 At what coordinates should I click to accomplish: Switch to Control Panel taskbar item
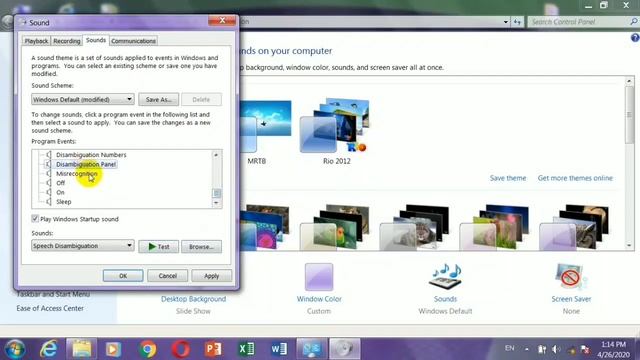pos(312,349)
